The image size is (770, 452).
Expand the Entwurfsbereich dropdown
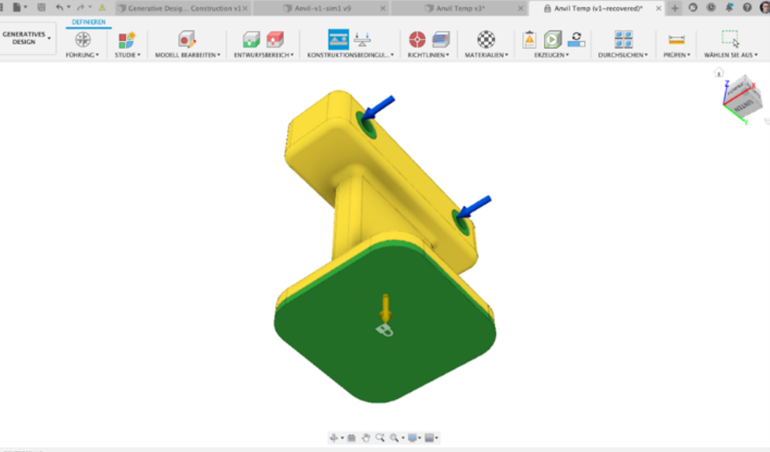264,55
